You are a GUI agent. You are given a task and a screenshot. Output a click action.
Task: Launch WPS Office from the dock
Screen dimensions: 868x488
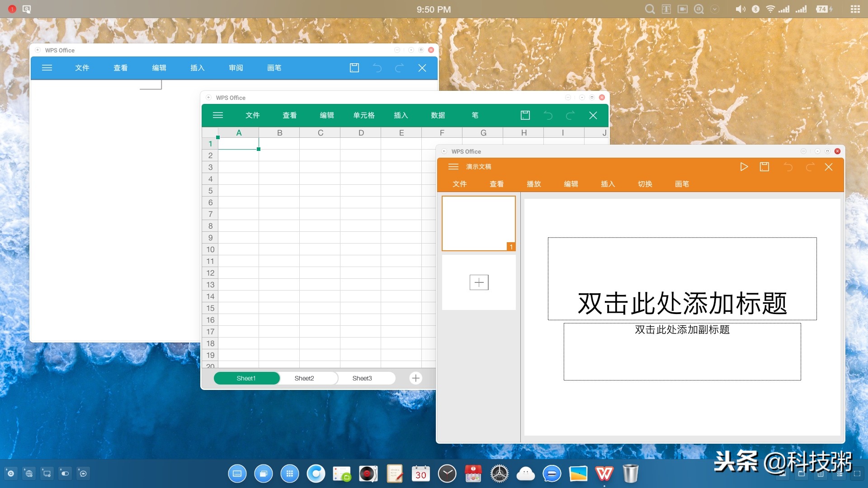point(605,474)
